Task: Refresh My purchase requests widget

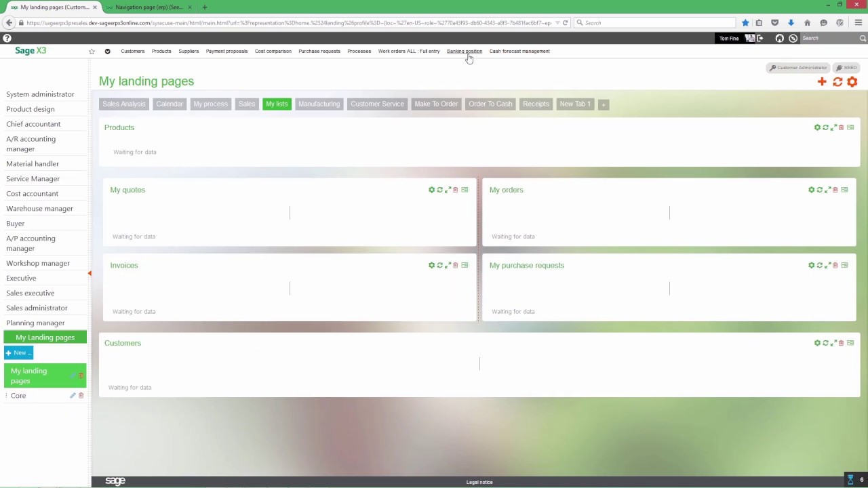Action: pyautogui.click(x=819, y=265)
